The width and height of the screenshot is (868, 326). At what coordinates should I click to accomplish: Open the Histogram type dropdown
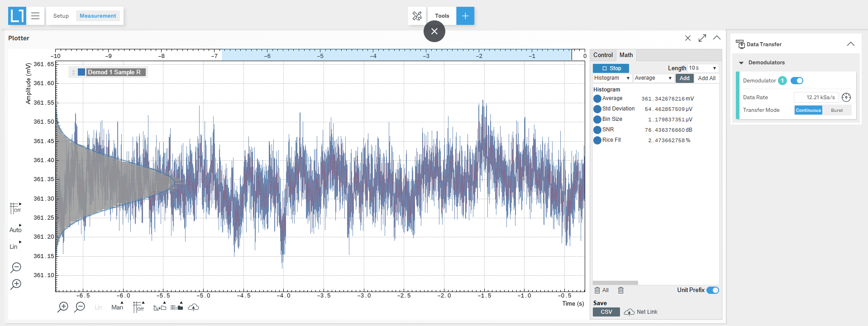coord(611,78)
